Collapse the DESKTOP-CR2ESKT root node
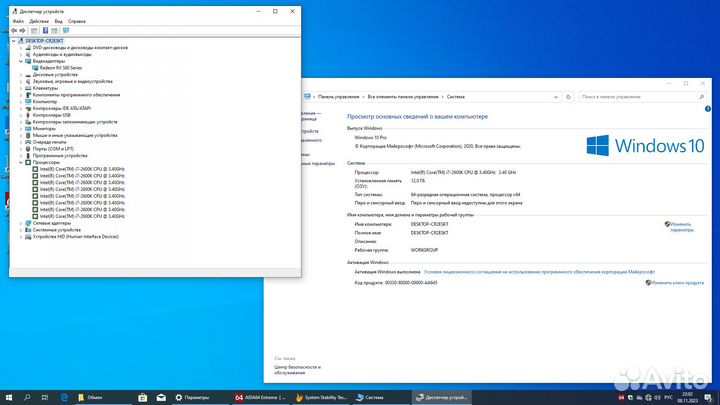Viewport: 720px width, 405px height. coord(14,41)
